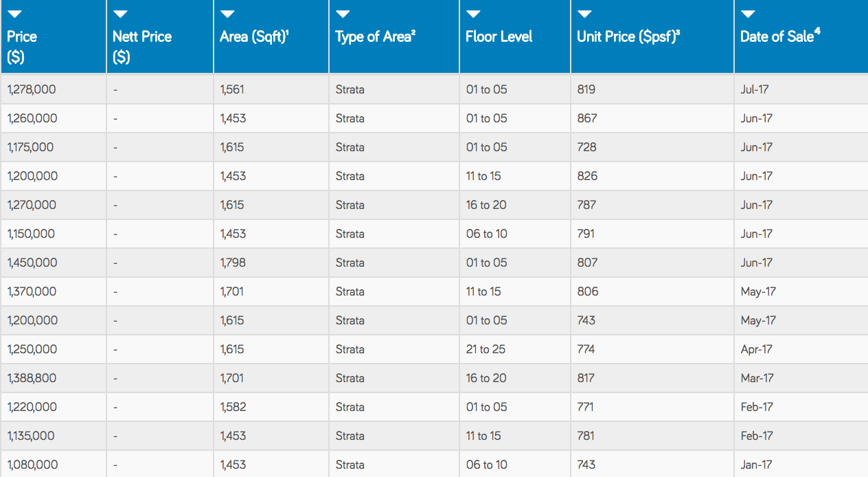
Task: Click the sort arrow above Type of Area
Action: click(x=343, y=14)
